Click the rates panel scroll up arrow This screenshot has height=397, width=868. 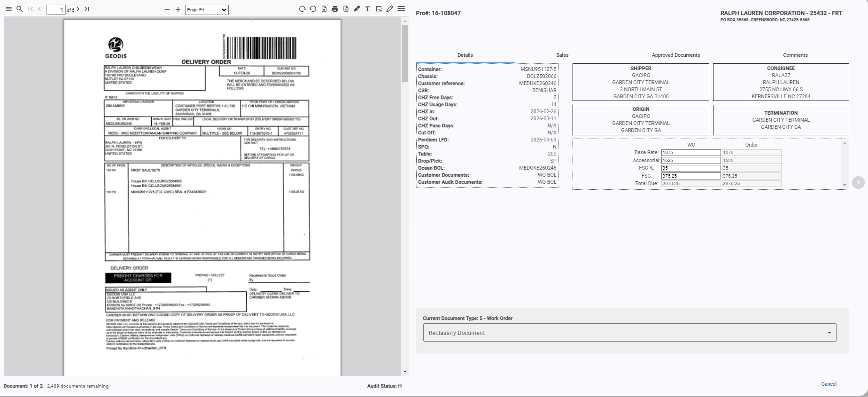tap(845, 143)
